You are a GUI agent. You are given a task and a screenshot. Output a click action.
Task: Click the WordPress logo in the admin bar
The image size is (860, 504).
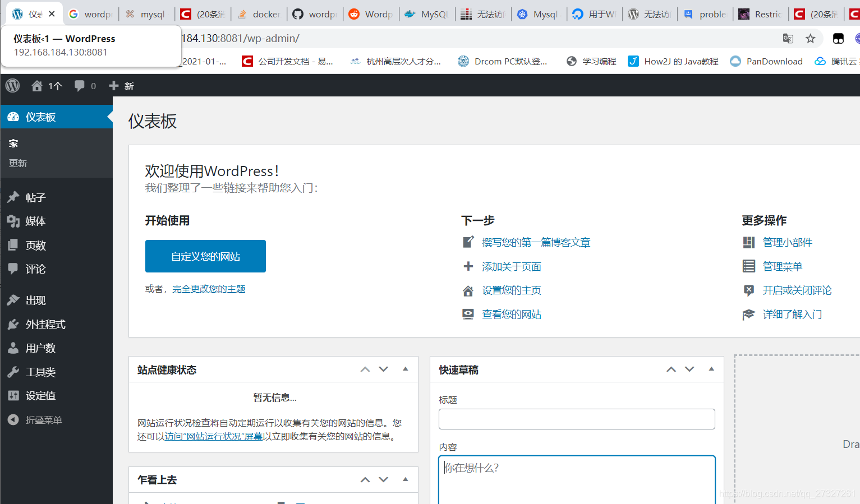12,85
